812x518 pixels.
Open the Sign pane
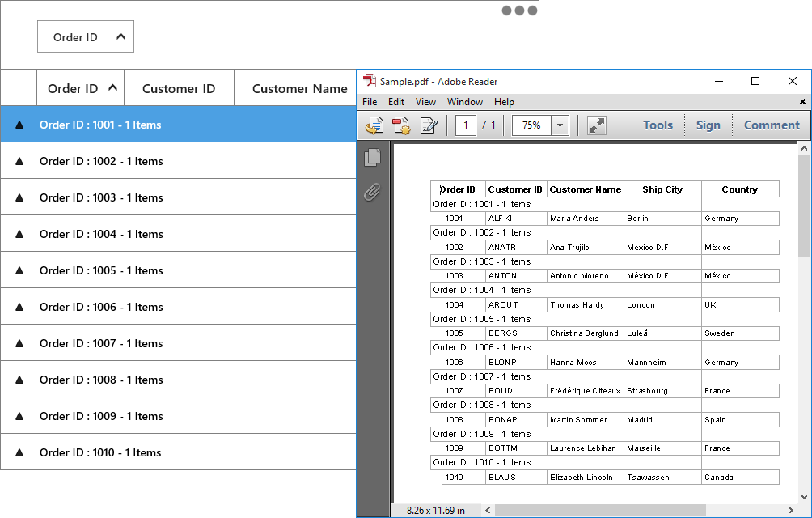click(708, 125)
